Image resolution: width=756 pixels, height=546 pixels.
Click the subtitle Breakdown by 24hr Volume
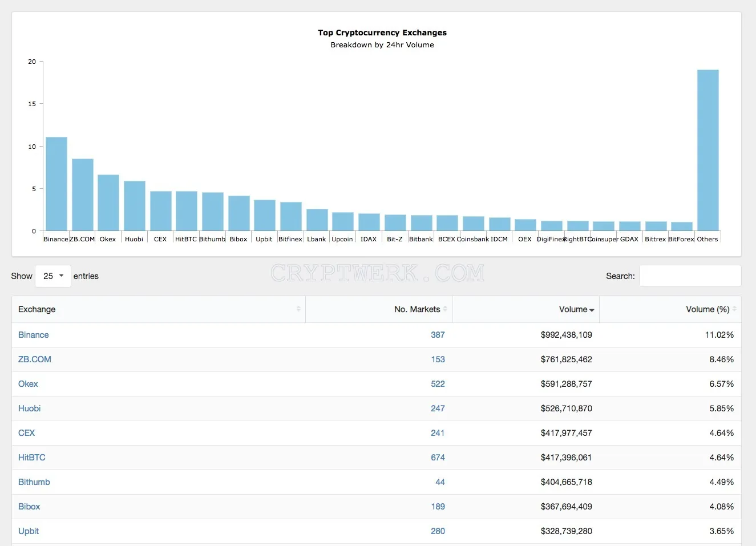click(x=382, y=45)
